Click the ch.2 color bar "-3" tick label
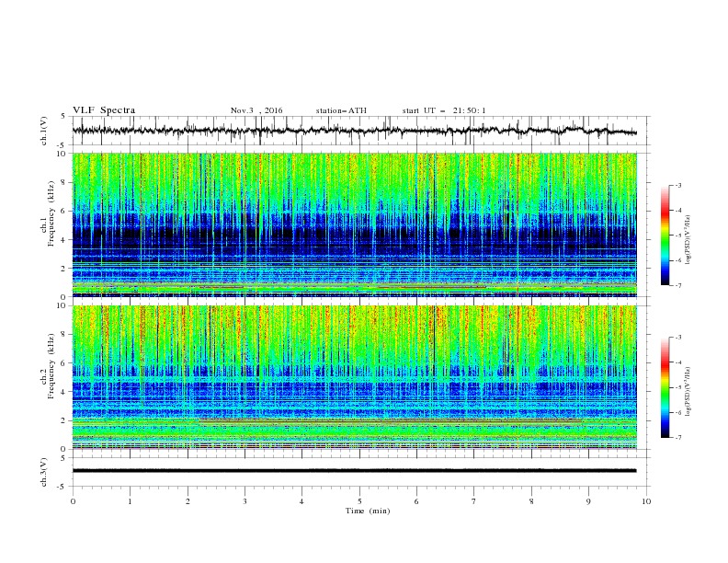 (x=677, y=338)
